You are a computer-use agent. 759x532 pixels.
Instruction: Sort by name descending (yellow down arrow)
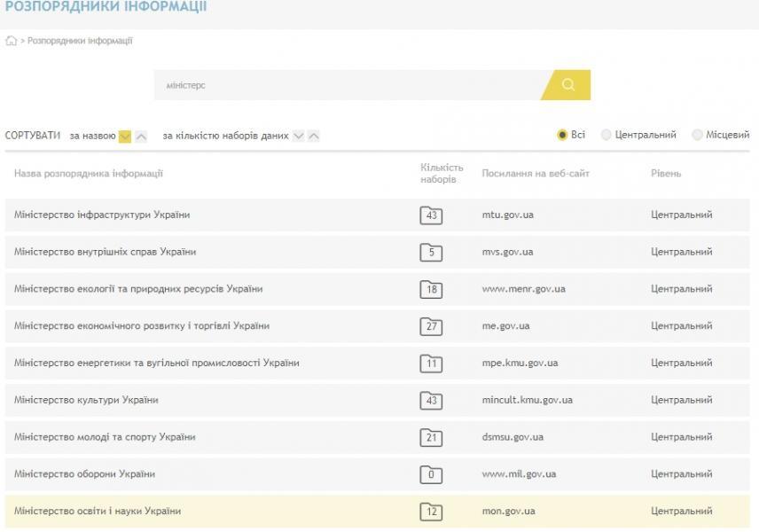125,136
